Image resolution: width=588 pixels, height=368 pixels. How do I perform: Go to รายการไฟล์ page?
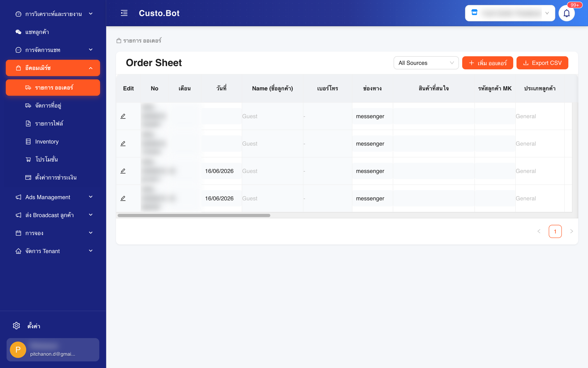click(x=53, y=124)
